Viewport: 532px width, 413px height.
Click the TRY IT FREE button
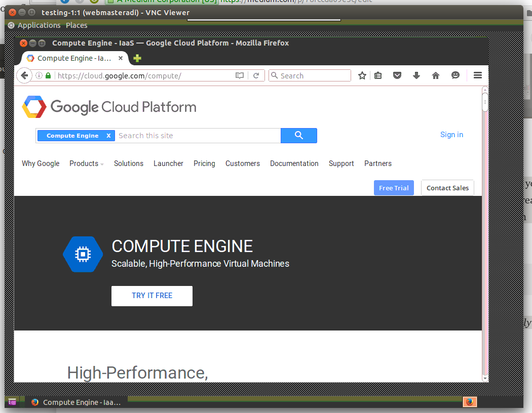pyautogui.click(x=152, y=296)
